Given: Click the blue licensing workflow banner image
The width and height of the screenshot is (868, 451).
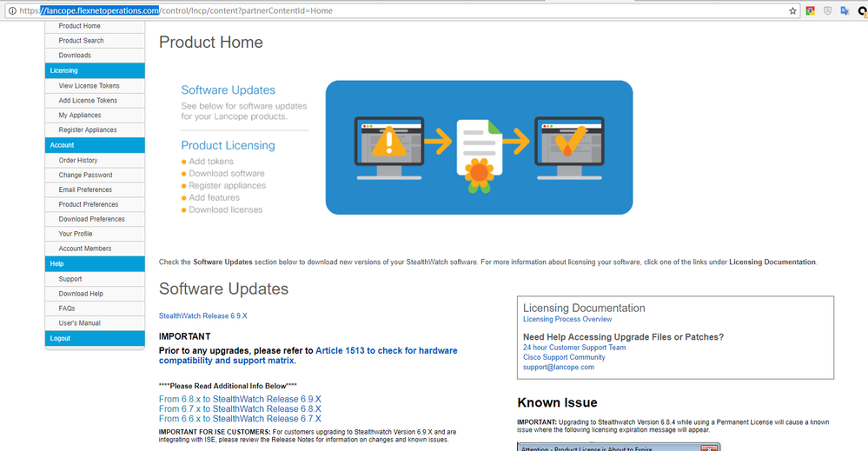Looking at the screenshot, I should pos(479,148).
